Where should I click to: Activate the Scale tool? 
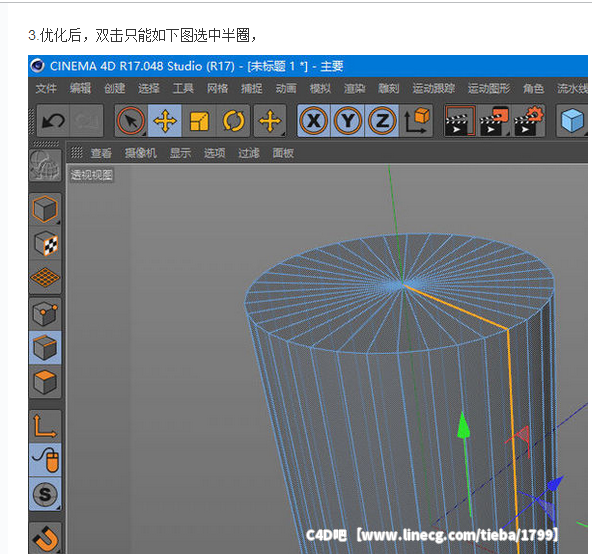(x=199, y=121)
